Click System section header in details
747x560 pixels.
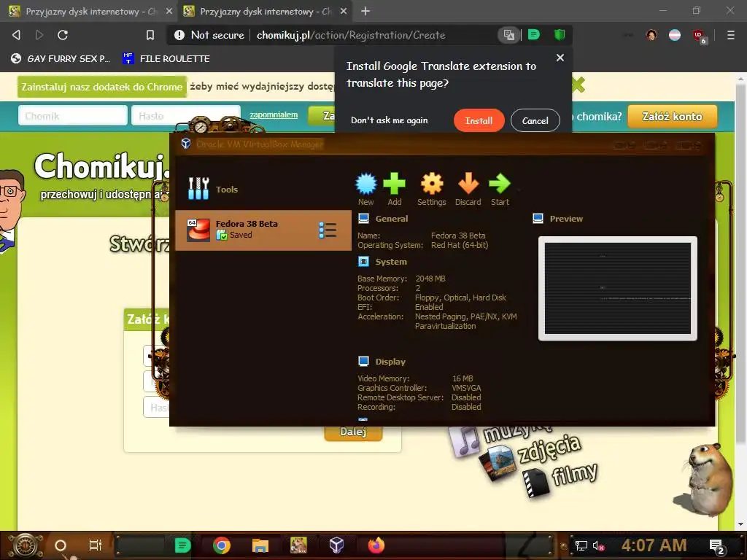pyautogui.click(x=391, y=262)
